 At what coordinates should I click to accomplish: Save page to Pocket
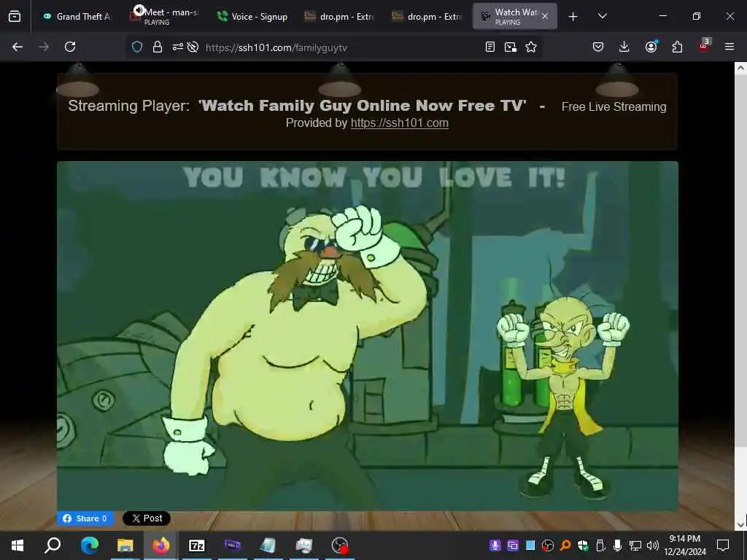(x=598, y=47)
